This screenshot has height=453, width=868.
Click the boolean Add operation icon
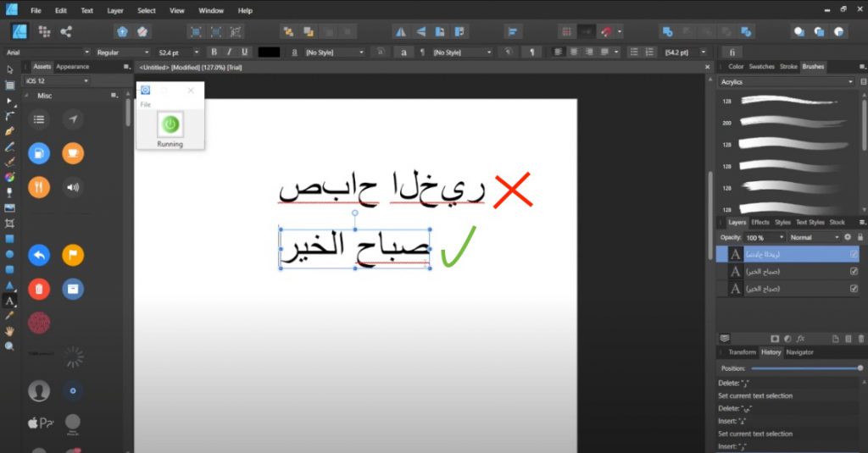click(668, 32)
